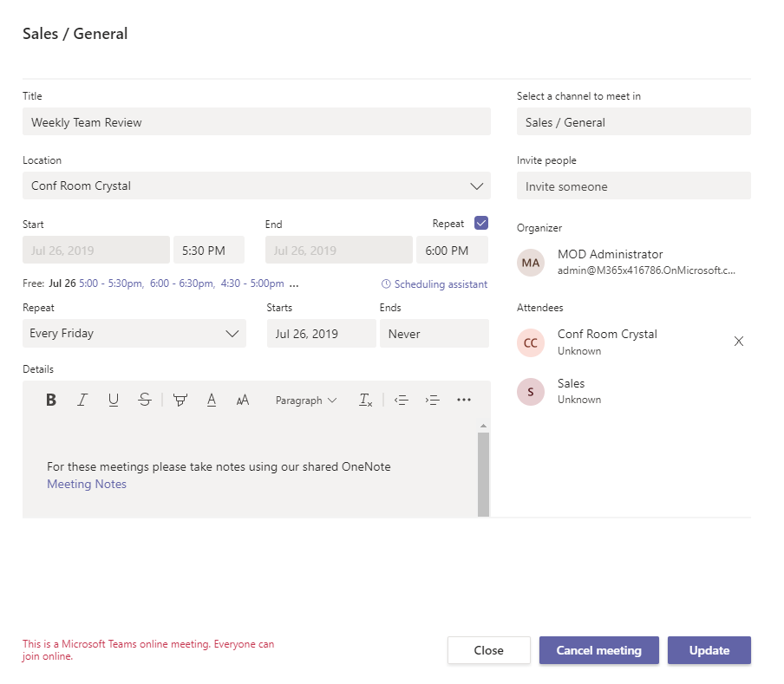Toggle italic text formatting
784x684 pixels.
(x=82, y=400)
